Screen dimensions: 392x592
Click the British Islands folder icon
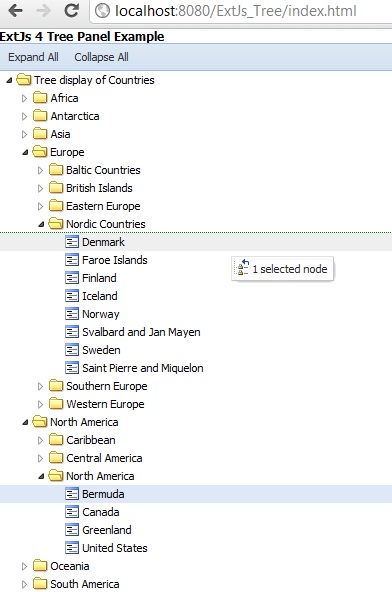56,188
